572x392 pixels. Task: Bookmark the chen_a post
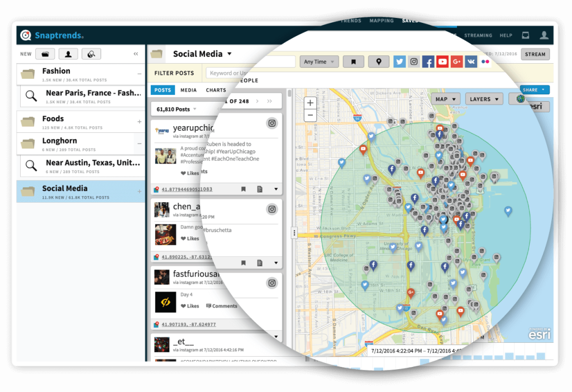click(244, 263)
